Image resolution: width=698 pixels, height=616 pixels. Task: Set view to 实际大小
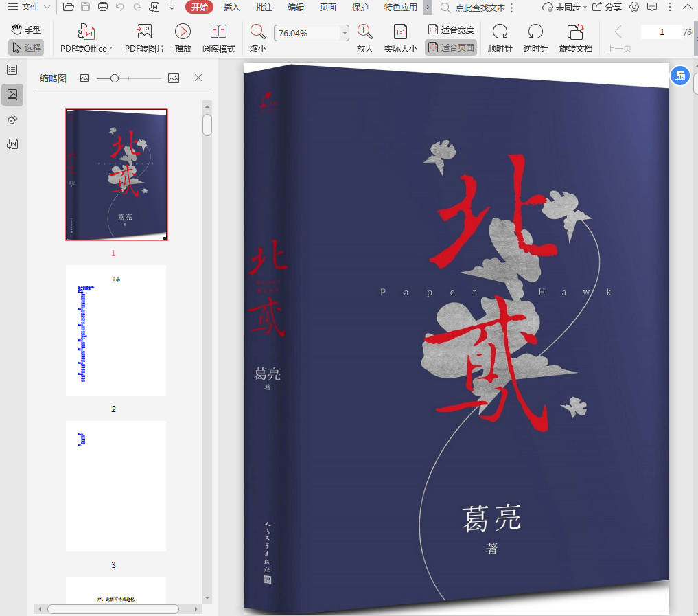tap(401, 38)
